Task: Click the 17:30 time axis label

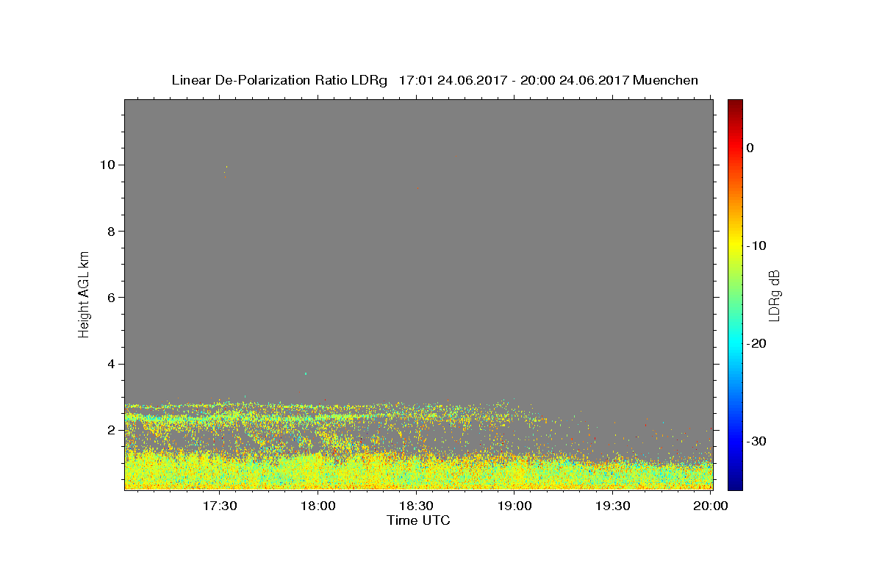Action: click(220, 506)
